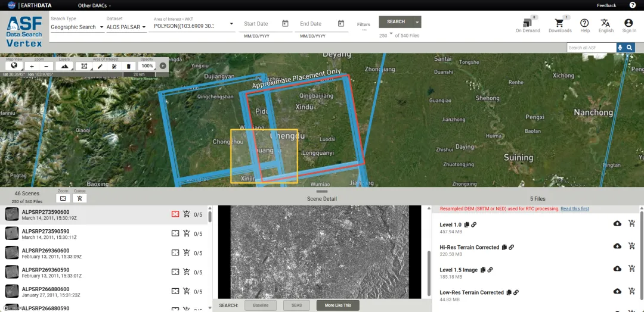Viewport: 644px width, 312px height.
Task: Click the Feedback link
Action: pos(606,5)
